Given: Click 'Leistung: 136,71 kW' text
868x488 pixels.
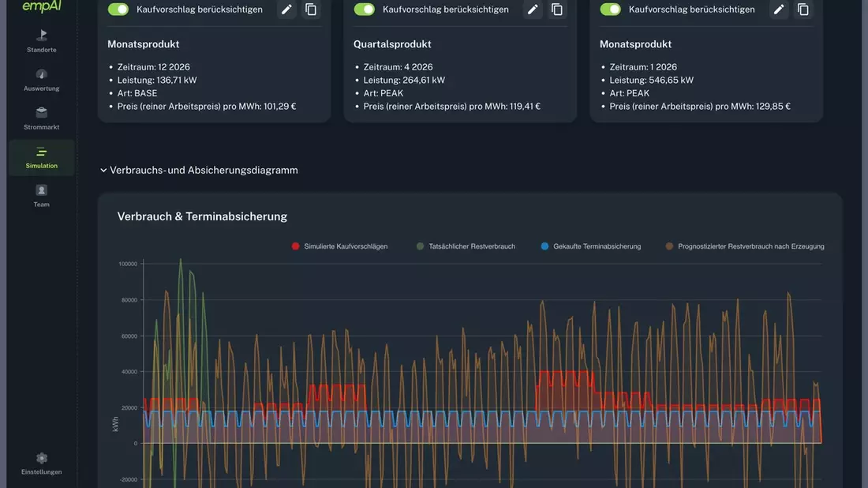Looking at the screenshot, I should [x=157, y=80].
